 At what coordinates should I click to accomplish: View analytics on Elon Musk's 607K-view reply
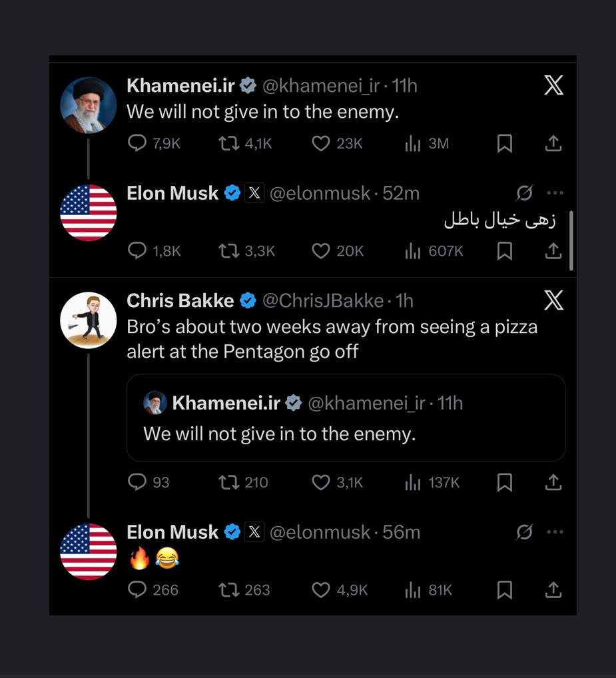coord(413,250)
